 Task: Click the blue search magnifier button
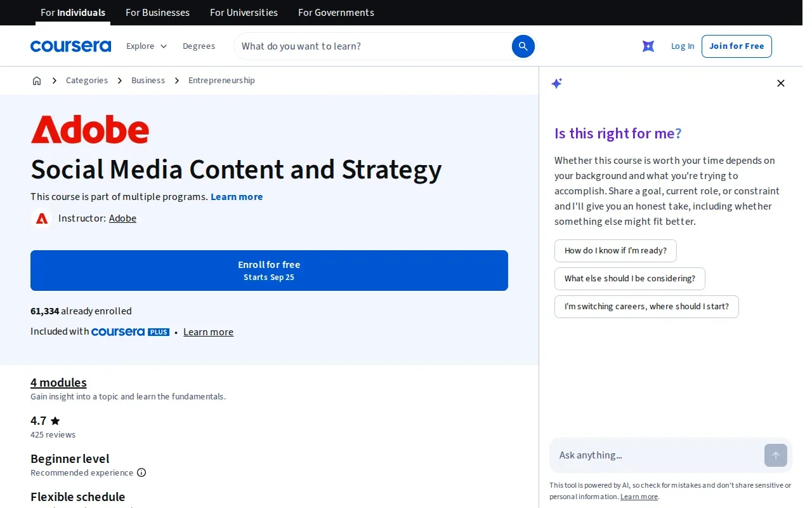(523, 46)
